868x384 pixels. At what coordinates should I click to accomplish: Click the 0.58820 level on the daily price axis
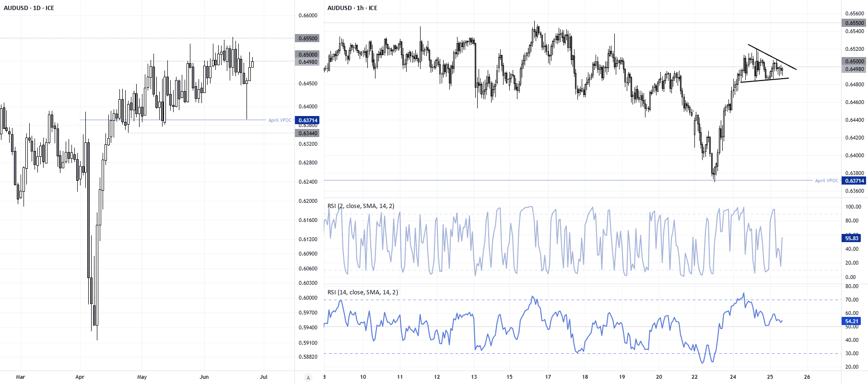[x=308, y=357]
